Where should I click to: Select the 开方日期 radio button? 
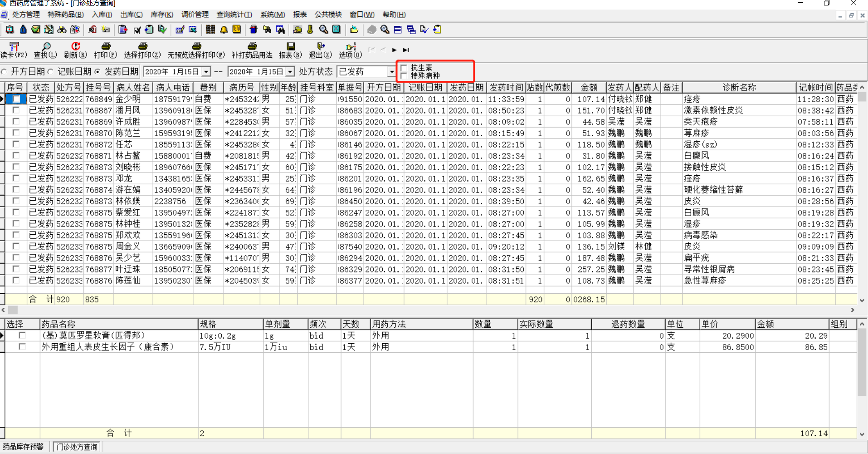click(x=5, y=72)
